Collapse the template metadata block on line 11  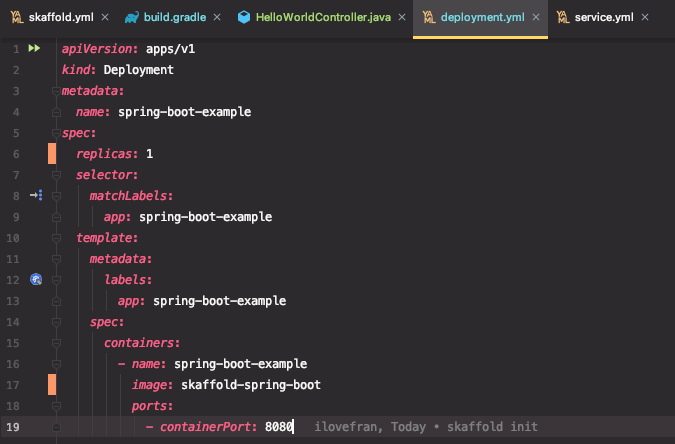56,259
